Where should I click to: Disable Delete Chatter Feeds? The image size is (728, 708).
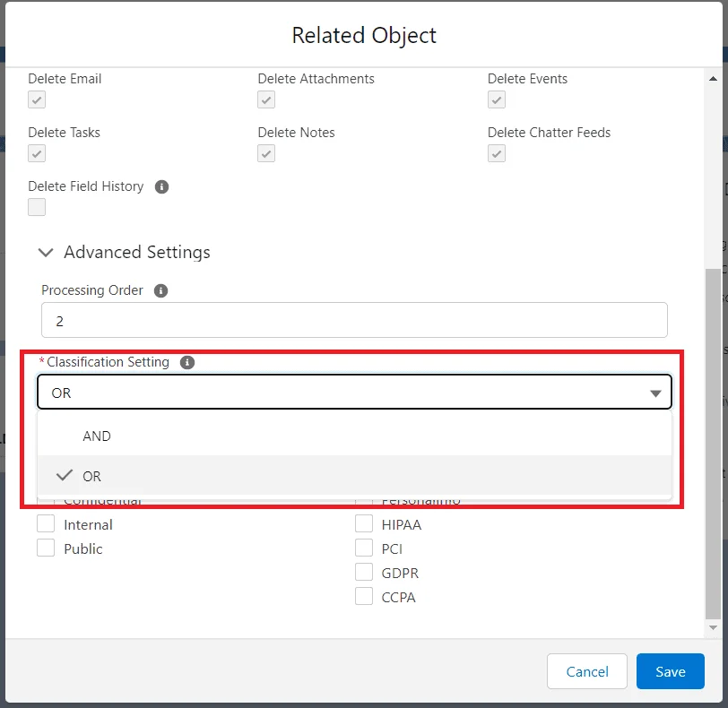tap(496, 153)
